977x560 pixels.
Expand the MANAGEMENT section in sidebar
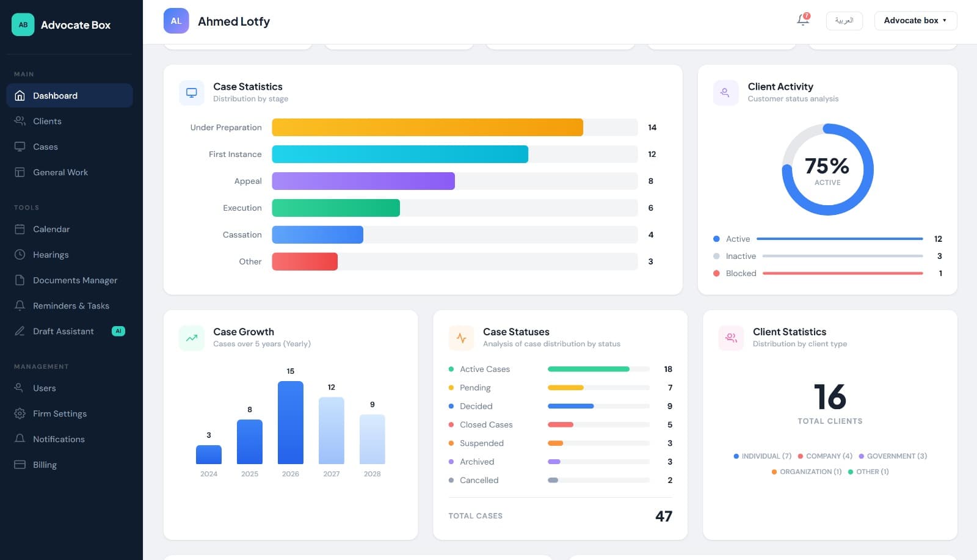[41, 366]
